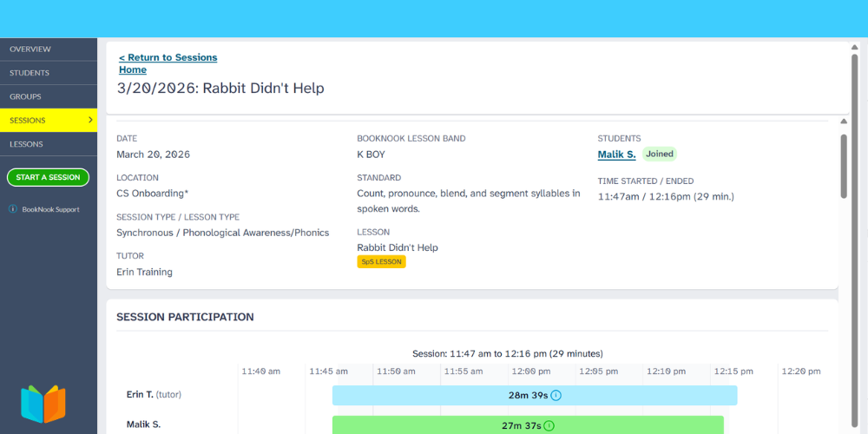The image size is (868, 434).
Task: Click the date value 'March 20, 2026'
Action: (154, 155)
